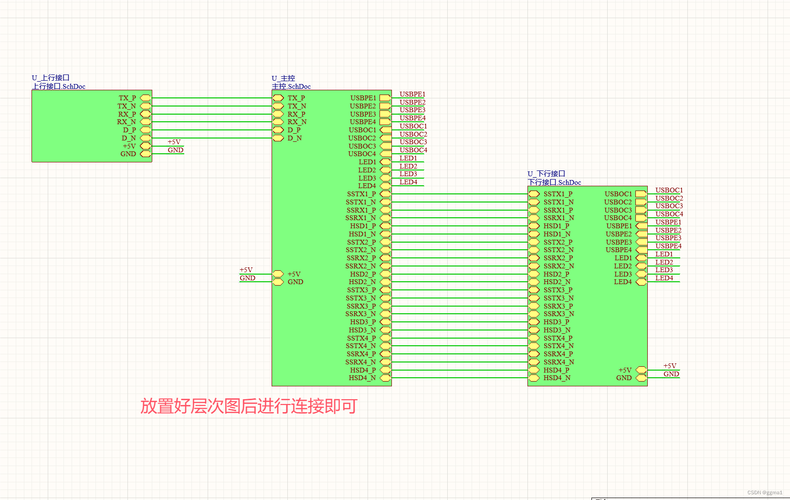Select LED3 entry text in 下行接口 sheet
The width and height of the screenshot is (790, 500).
pos(623,274)
